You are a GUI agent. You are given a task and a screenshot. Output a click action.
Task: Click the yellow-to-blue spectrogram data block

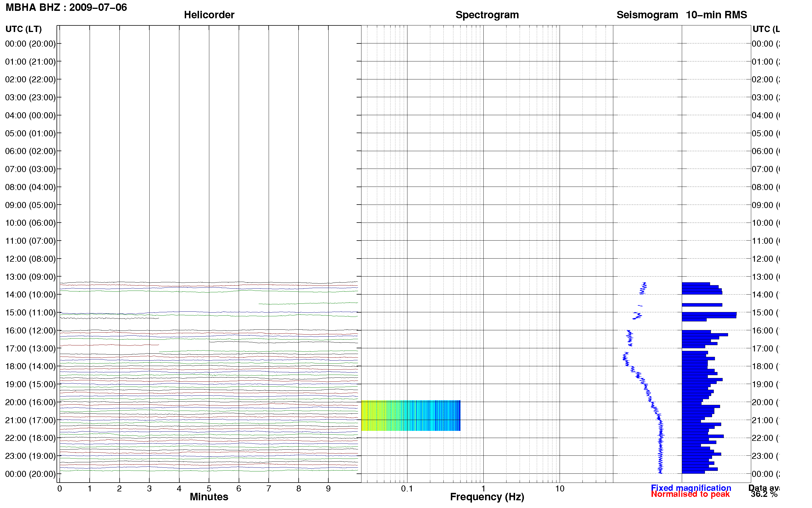point(411,415)
